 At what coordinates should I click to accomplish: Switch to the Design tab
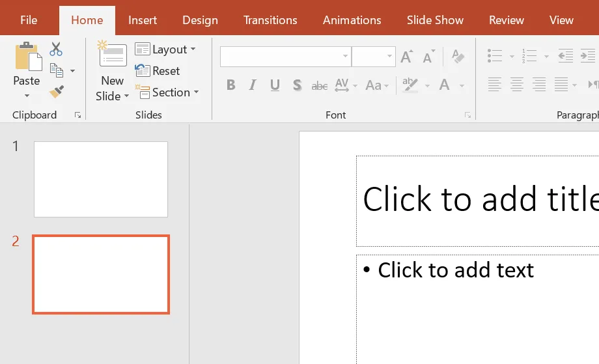click(200, 20)
